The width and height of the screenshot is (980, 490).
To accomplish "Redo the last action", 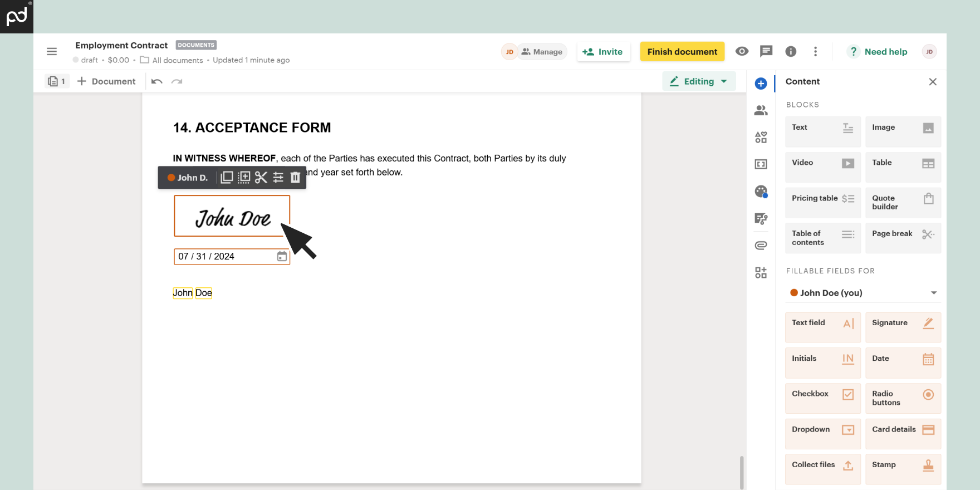I will [177, 81].
